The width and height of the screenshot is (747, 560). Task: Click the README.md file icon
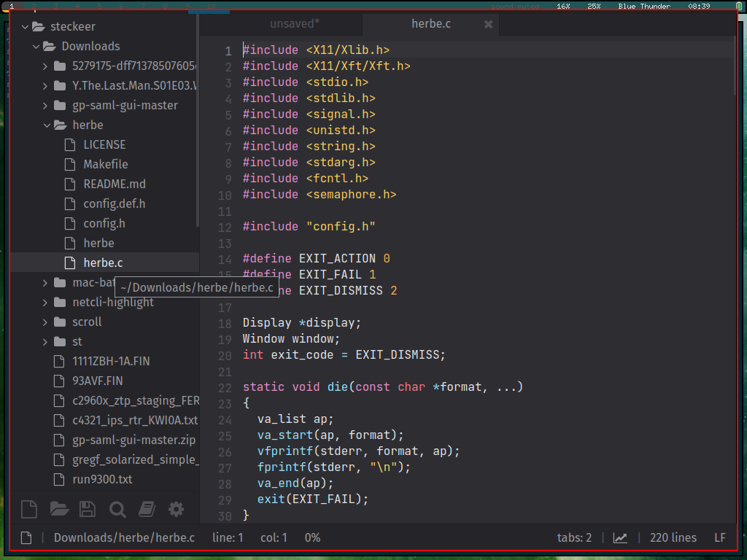(70, 184)
